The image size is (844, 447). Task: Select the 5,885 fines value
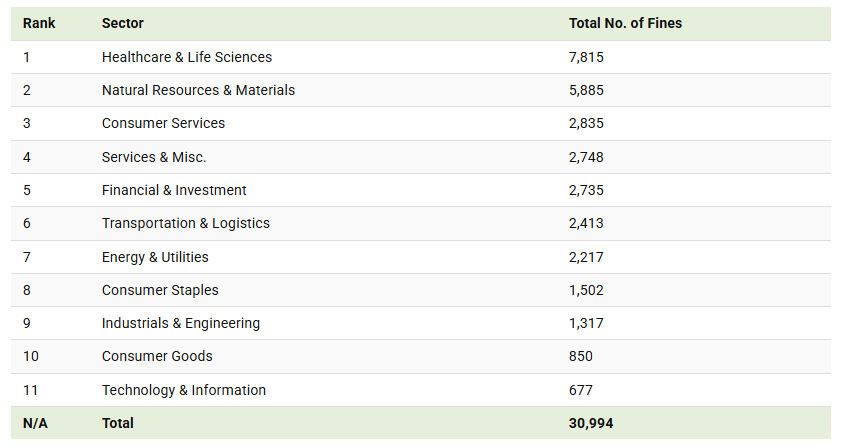[586, 90]
